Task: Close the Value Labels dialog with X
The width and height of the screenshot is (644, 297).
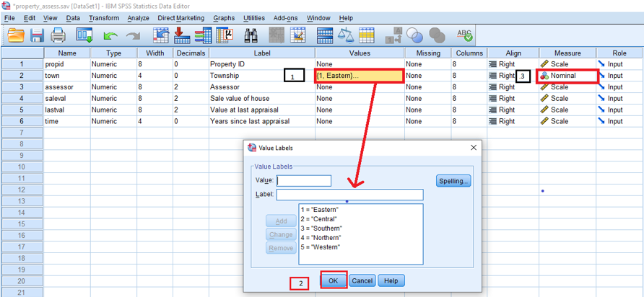Action: tap(474, 148)
